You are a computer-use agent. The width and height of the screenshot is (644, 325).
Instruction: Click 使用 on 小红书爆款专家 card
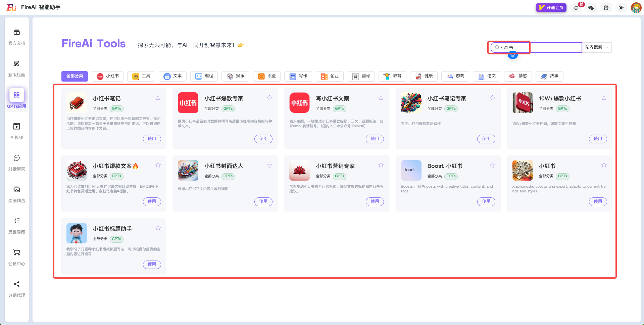coord(263,139)
